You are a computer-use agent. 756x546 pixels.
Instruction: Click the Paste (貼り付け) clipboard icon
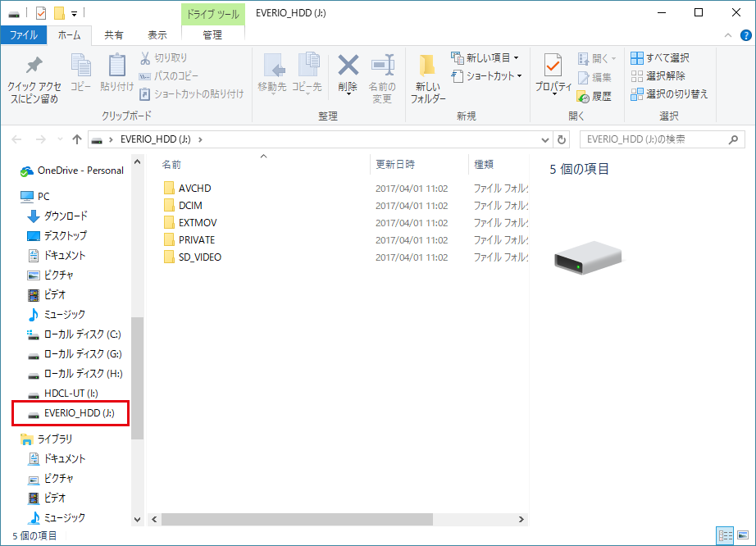coord(116,66)
